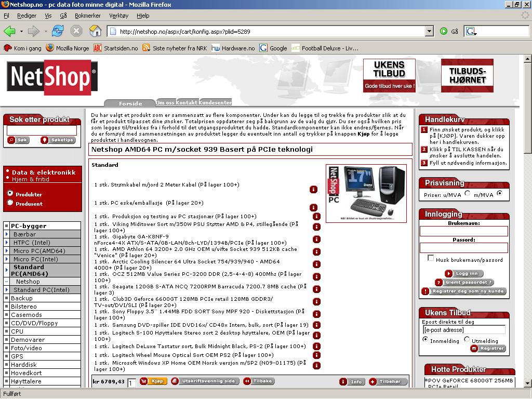Tick Husk brukernavn/passord checkbox

click(x=431, y=258)
